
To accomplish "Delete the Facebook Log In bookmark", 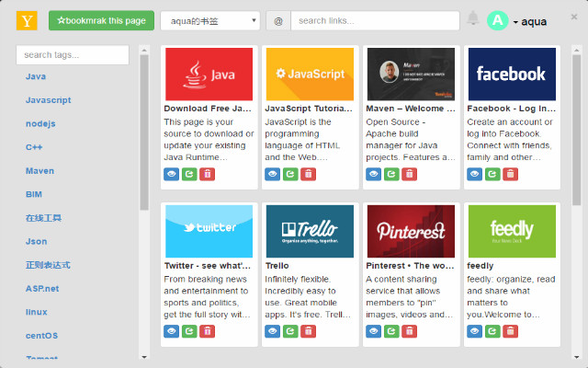I will [x=511, y=174].
